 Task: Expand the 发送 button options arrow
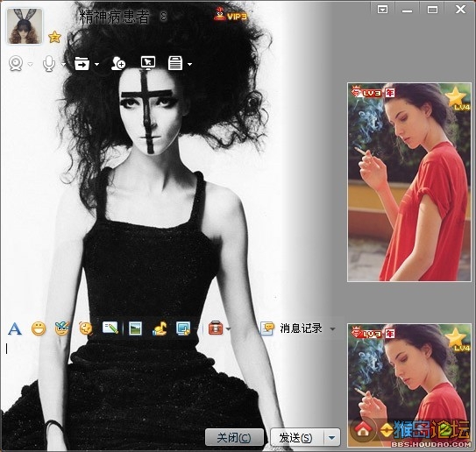coord(332,437)
